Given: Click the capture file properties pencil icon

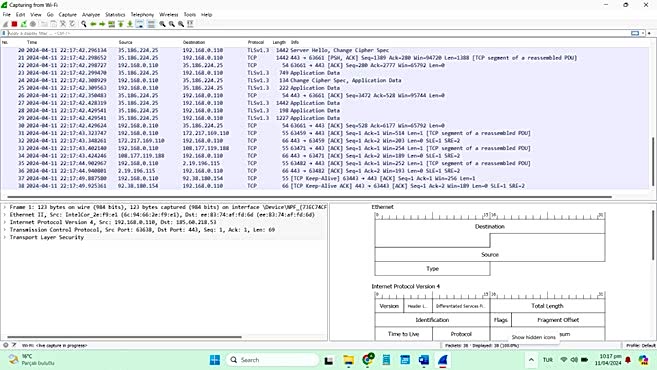Looking at the screenshot, I should pyautogui.click(x=14, y=345).
